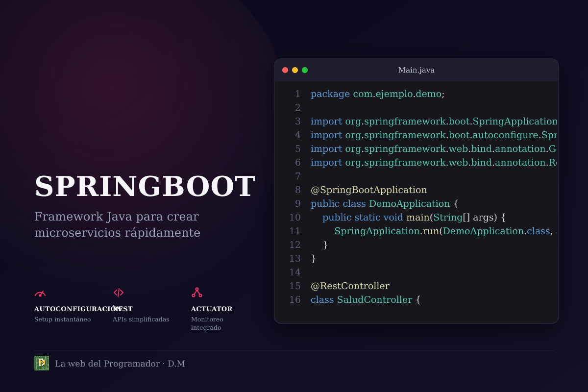Click the closing brace on line 13

tap(314, 259)
